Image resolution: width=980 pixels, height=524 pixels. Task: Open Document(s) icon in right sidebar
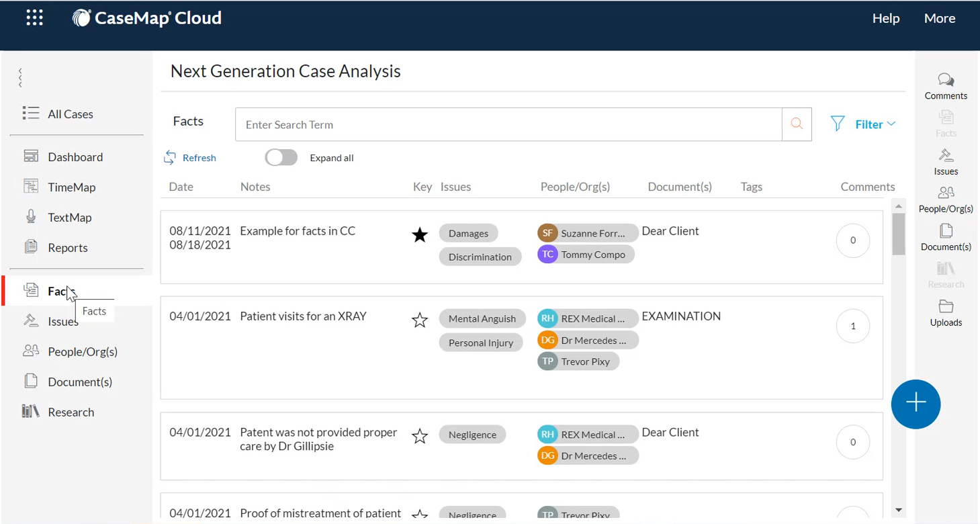[946, 238]
